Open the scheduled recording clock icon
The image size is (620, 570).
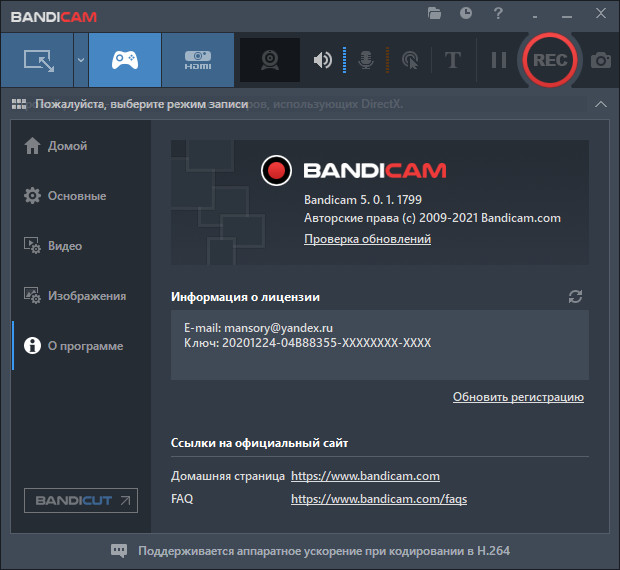[466, 13]
